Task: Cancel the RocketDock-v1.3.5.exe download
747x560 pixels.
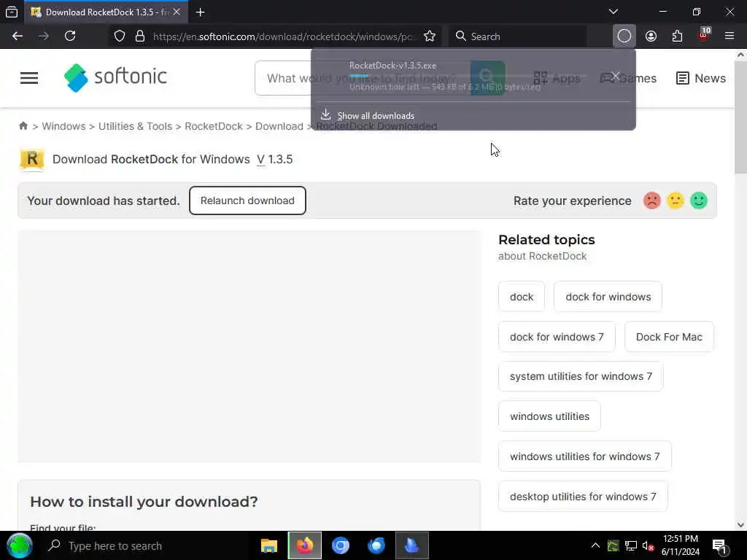Action: (616, 76)
